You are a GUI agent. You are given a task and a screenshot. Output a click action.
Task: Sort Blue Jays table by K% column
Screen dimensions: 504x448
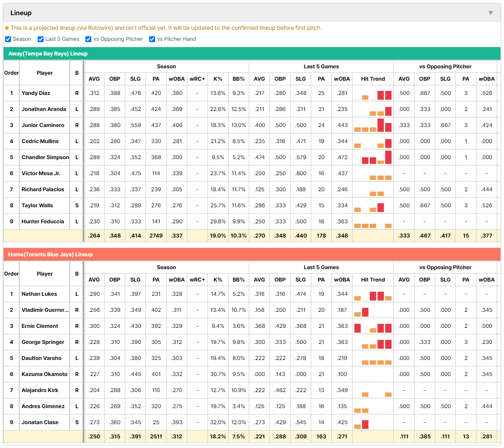[218, 280]
